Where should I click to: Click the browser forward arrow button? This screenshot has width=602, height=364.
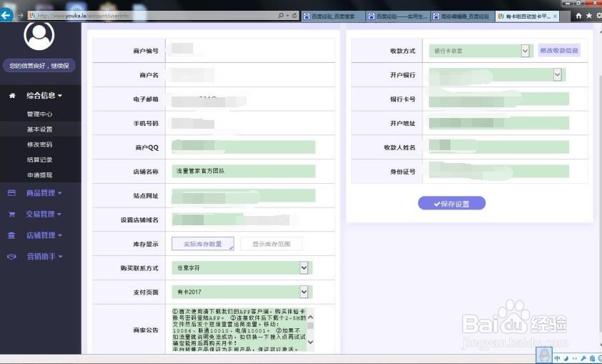pos(20,15)
